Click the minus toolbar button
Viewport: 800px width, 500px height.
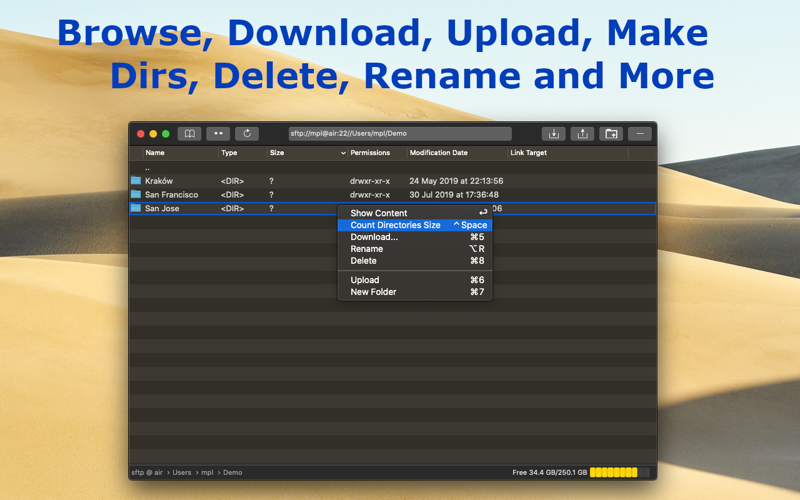pyautogui.click(x=640, y=134)
